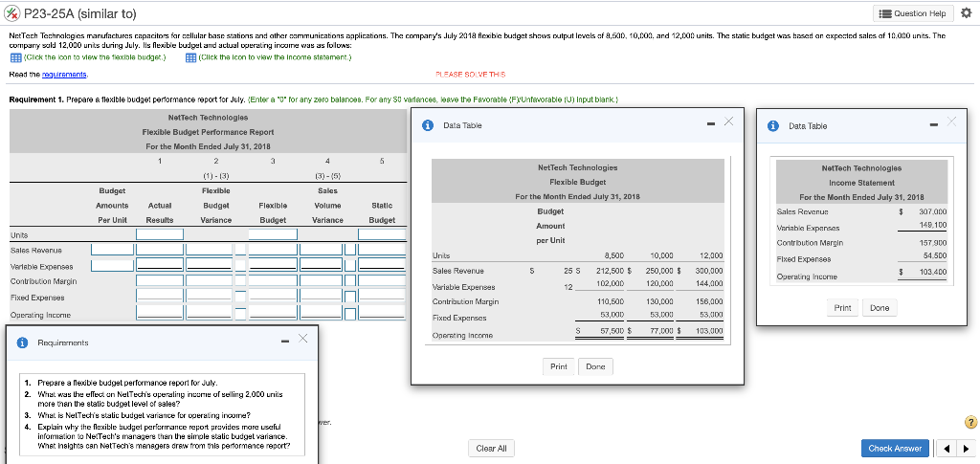
Task: Click Fixed Expenses 54,500 in income statement
Action: (936, 254)
